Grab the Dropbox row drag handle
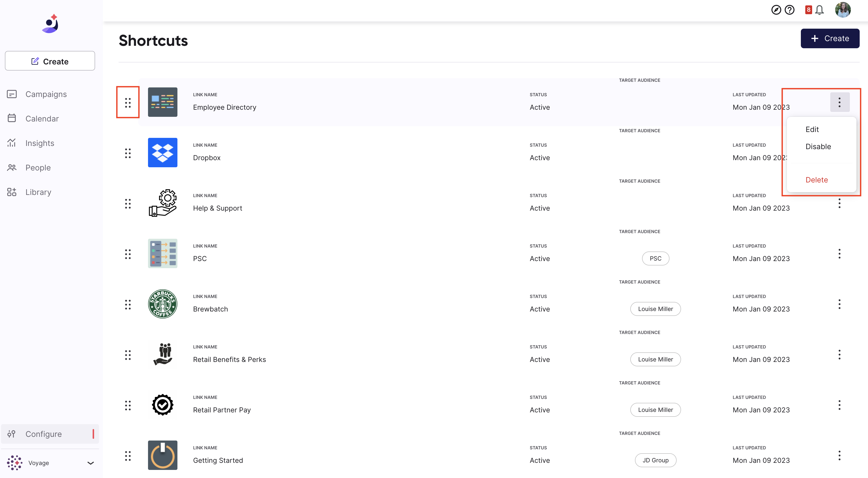Image resolution: width=868 pixels, height=478 pixels. tap(128, 153)
